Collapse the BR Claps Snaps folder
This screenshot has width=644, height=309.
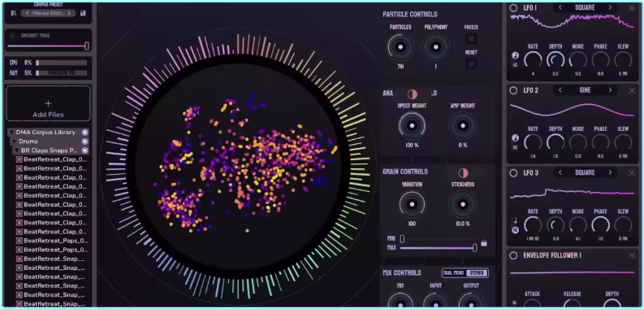click(x=17, y=150)
